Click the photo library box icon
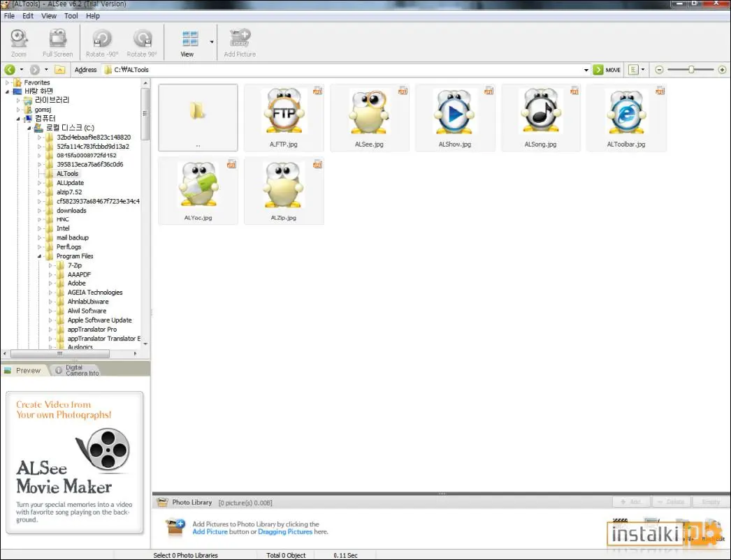The image size is (731, 560). click(175, 527)
